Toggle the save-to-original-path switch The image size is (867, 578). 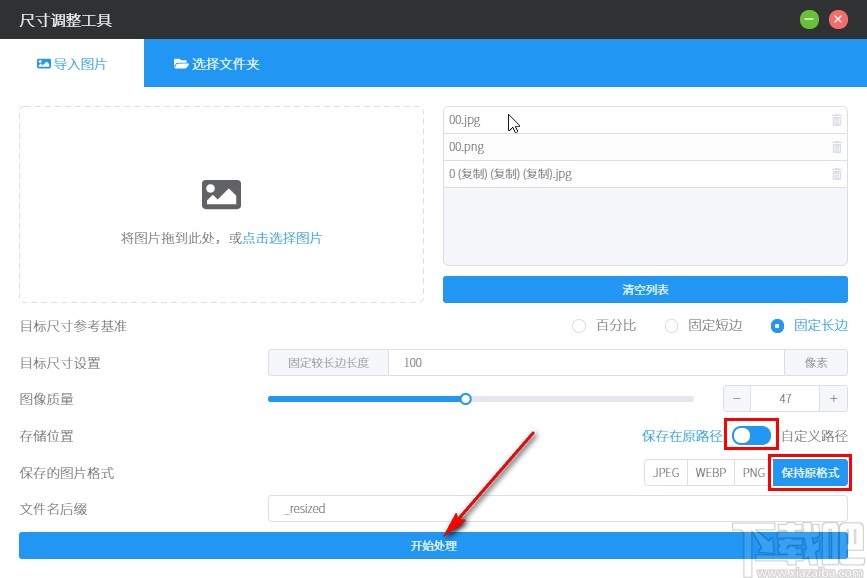pos(751,434)
